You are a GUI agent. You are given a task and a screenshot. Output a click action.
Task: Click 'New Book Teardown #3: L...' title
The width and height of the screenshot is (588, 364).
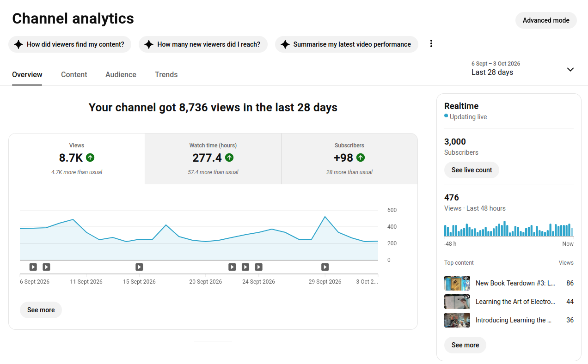(x=515, y=283)
